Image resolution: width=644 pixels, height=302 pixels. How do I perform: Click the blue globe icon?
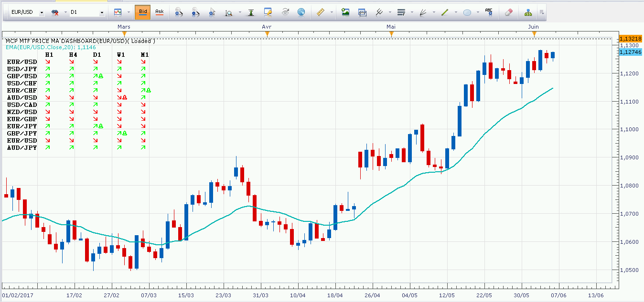coord(301,12)
